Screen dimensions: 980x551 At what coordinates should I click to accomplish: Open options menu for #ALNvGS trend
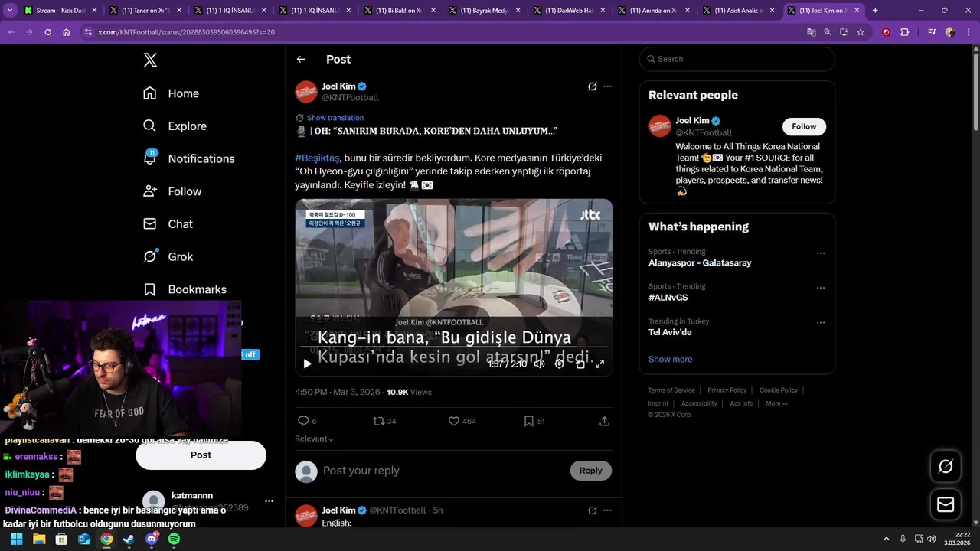click(x=821, y=289)
